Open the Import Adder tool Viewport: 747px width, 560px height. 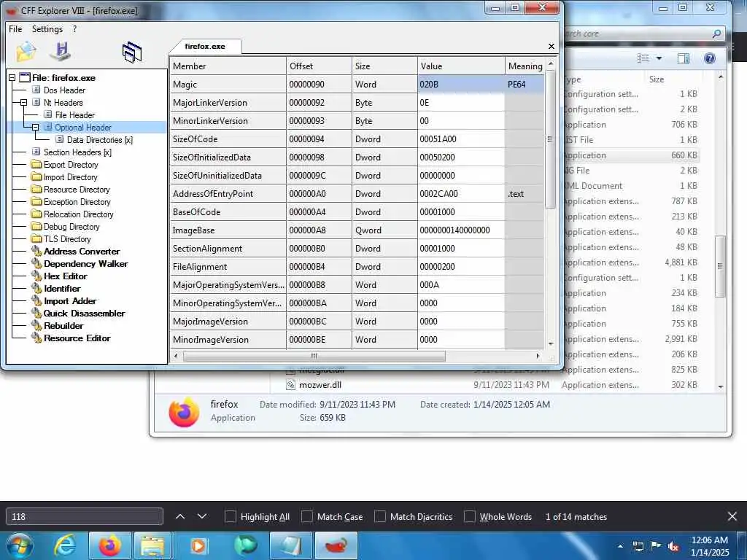tap(70, 301)
